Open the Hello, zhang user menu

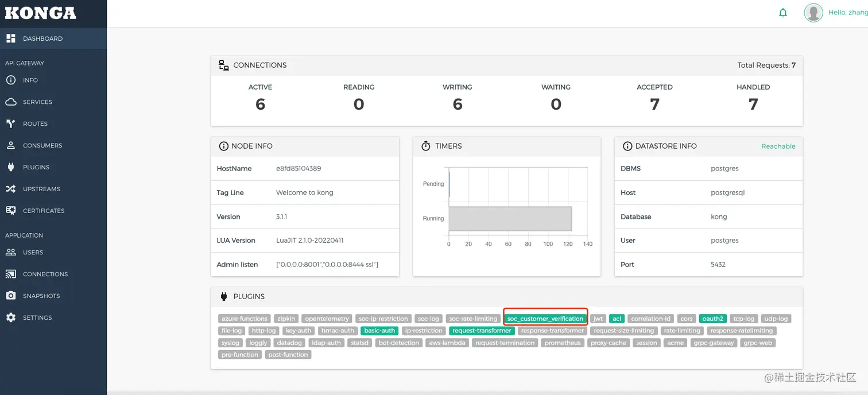pos(848,13)
